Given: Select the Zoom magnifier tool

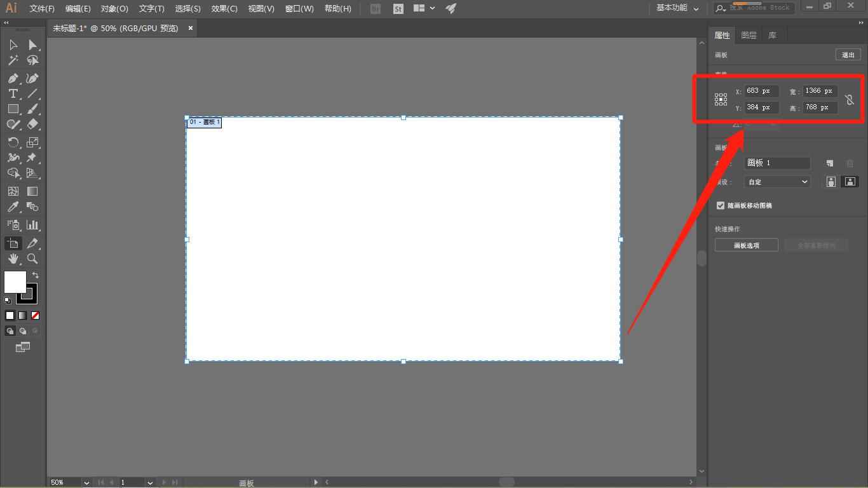Looking at the screenshot, I should click(32, 259).
